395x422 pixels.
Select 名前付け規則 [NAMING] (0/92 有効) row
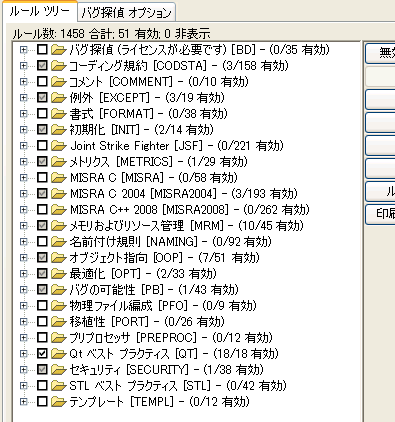point(171,242)
